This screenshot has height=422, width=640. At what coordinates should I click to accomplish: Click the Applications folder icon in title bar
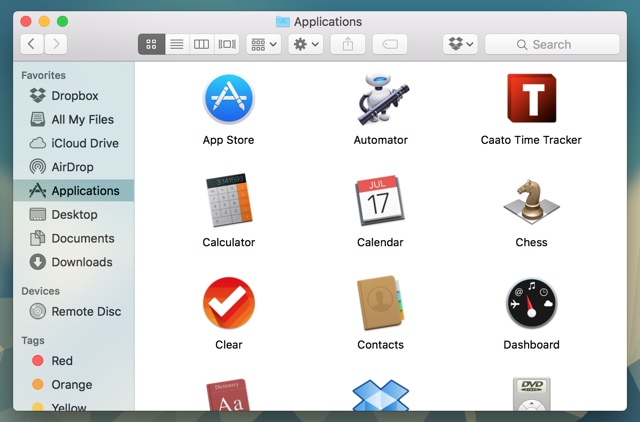[282, 21]
